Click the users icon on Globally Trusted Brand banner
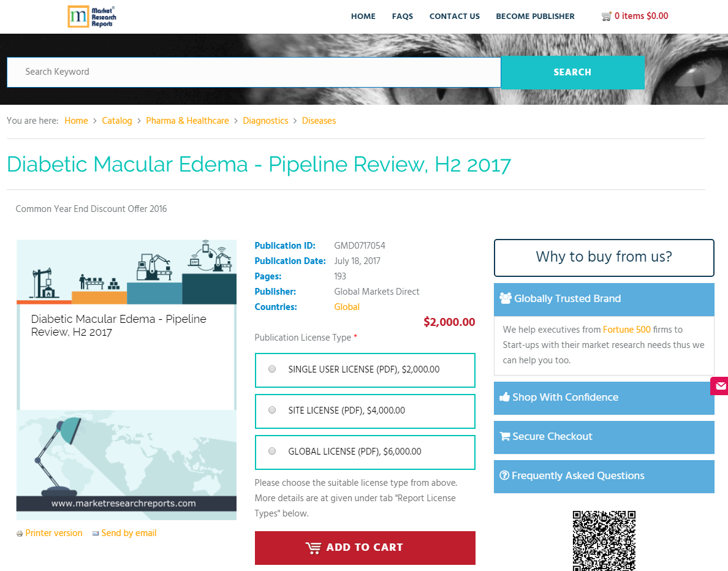 [x=506, y=298]
